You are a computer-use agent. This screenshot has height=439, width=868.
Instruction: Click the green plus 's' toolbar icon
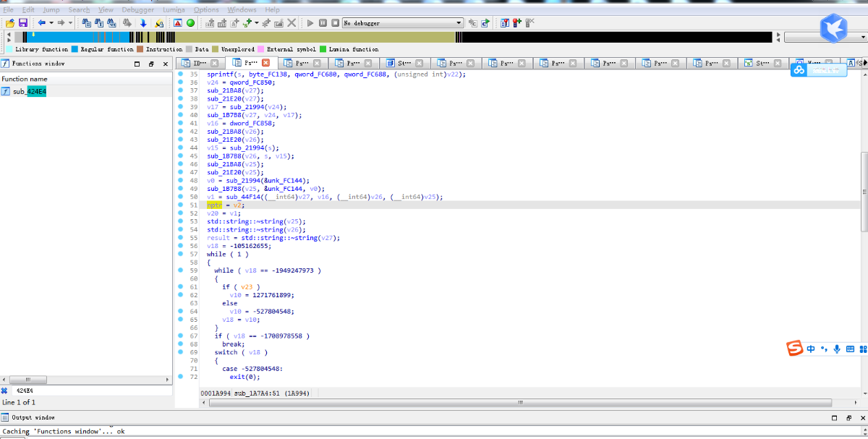click(247, 23)
